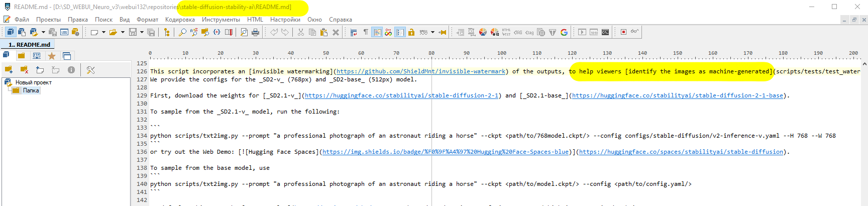Open the Файл menu
The image size is (868, 206).
click(x=22, y=20)
